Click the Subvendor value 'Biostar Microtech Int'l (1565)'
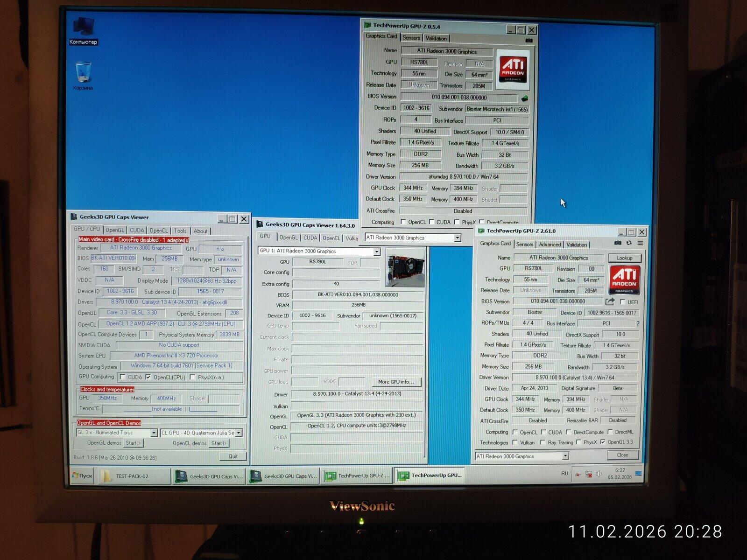The width and height of the screenshot is (747, 560). coord(497,109)
